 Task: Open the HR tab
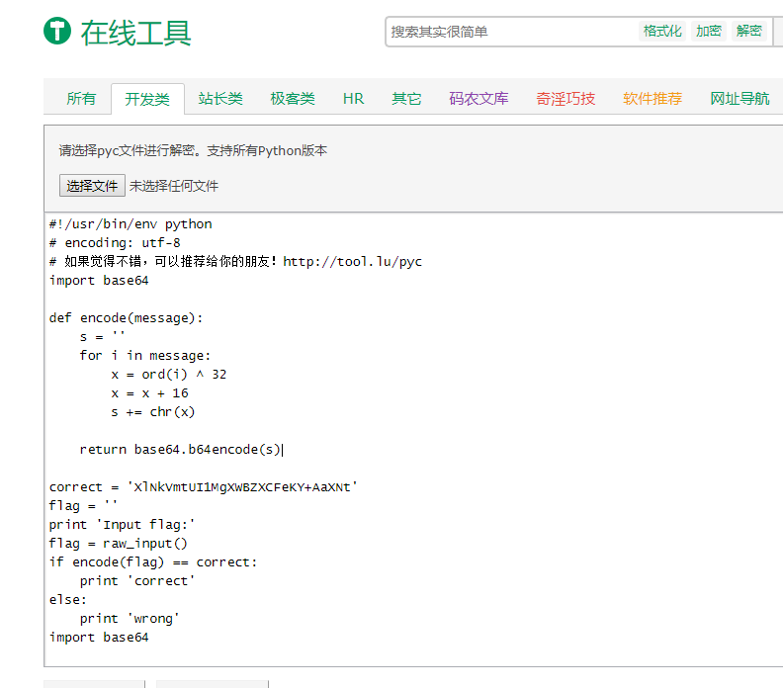tap(354, 99)
